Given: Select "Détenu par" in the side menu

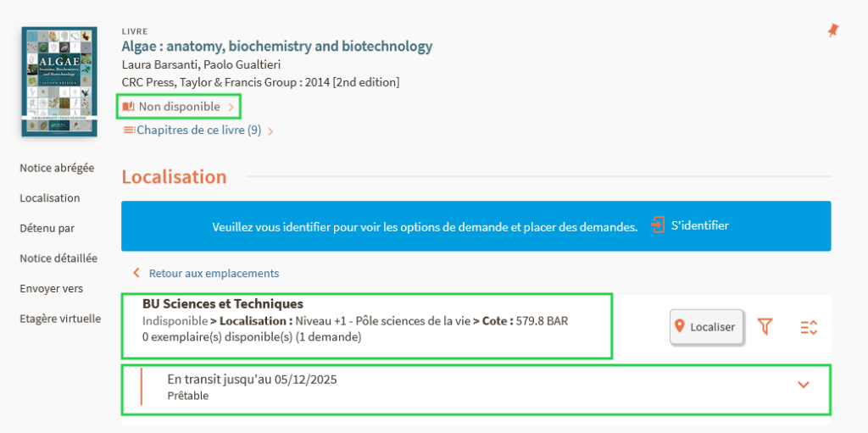Looking at the screenshot, I should point(47,228).
